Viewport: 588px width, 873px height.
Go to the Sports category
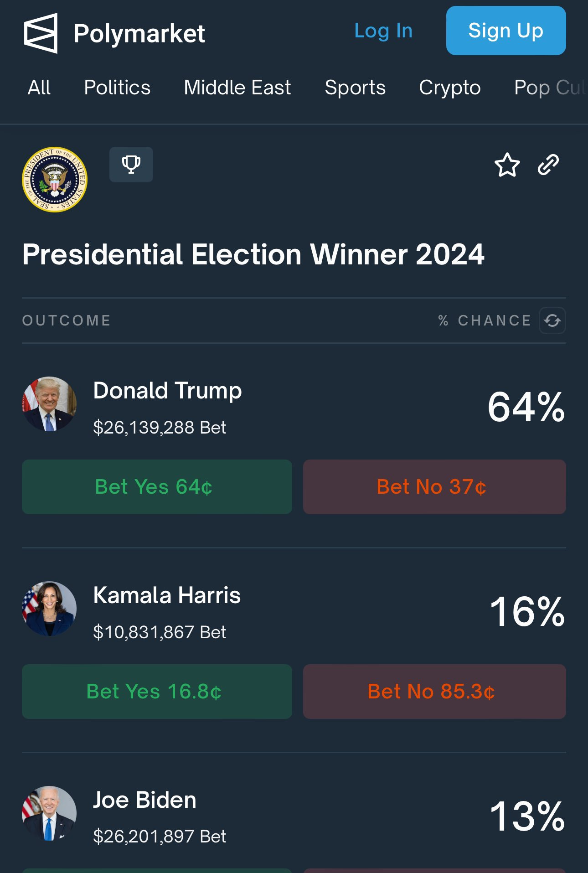[x=355, y=88]
